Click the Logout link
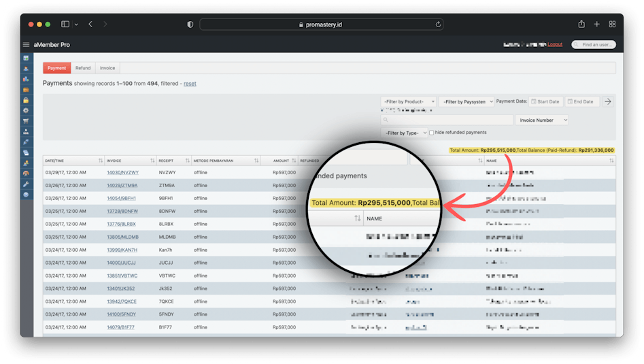 [555, 44]
